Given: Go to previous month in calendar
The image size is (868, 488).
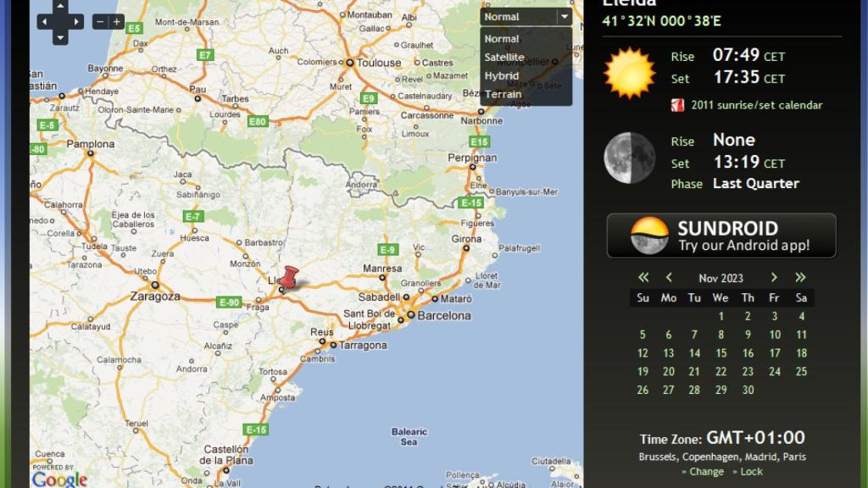Looking at the screenshot, I should coord(669,278).
